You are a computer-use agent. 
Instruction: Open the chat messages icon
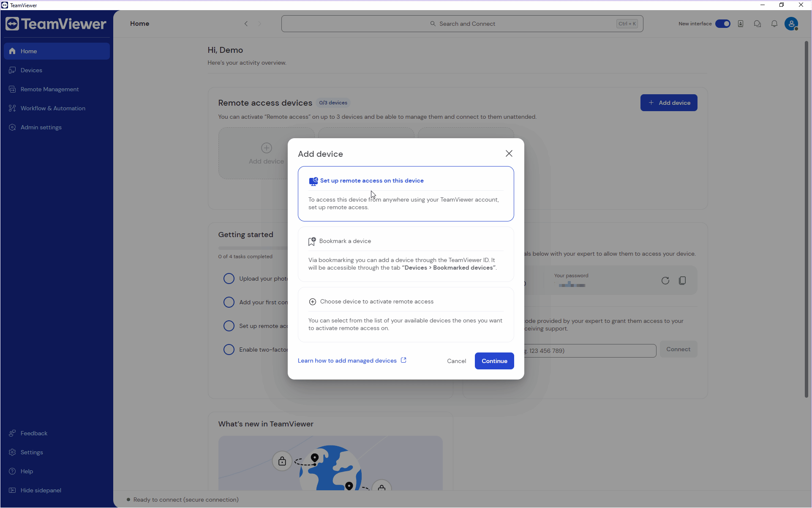tap(757, 24)
